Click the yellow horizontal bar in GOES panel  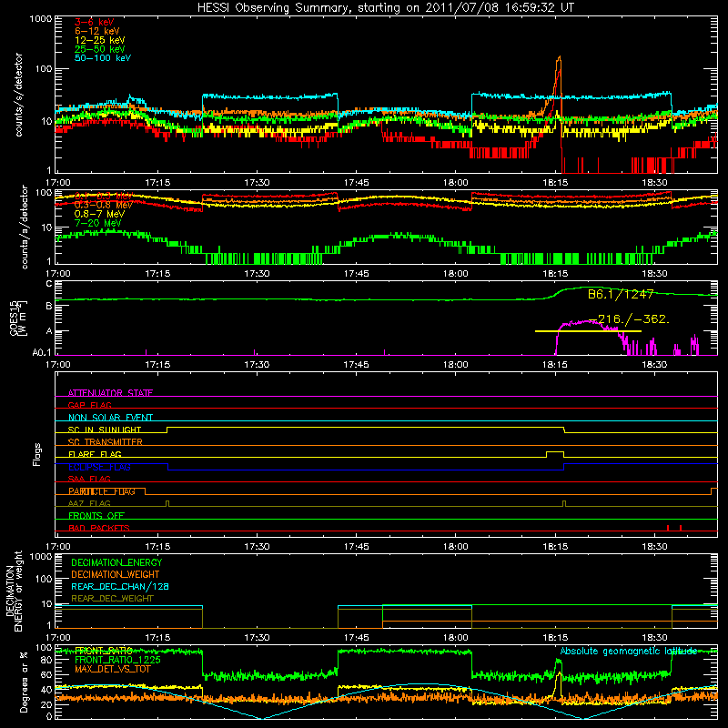588,331
